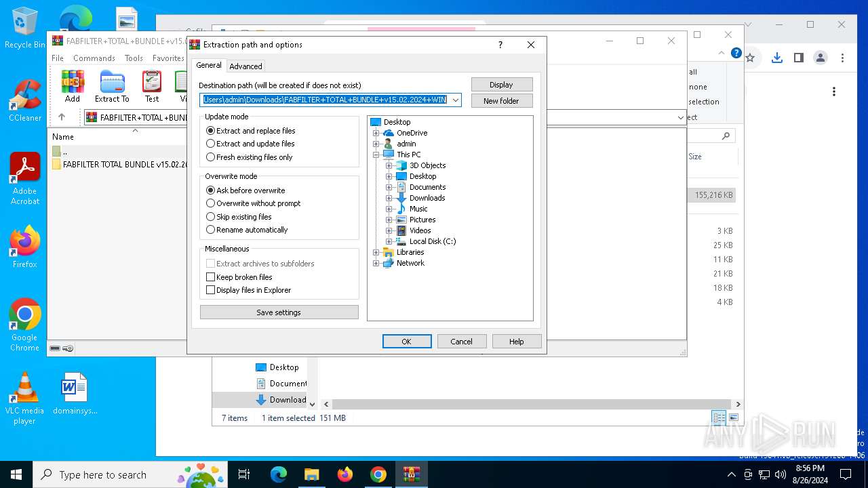Select Documents folder in the tree
This screenshot has height=488, width=868.
427,187
